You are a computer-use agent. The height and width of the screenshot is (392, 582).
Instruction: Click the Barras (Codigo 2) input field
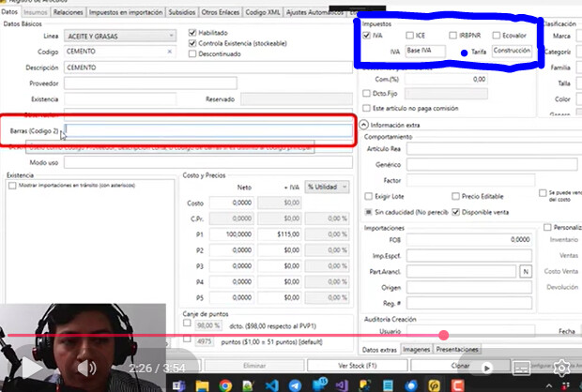208,130
